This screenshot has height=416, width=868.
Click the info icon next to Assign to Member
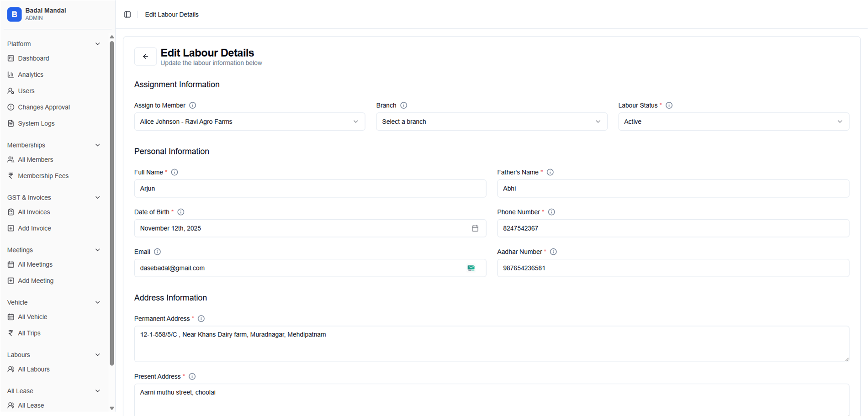(x=193, y=105)
